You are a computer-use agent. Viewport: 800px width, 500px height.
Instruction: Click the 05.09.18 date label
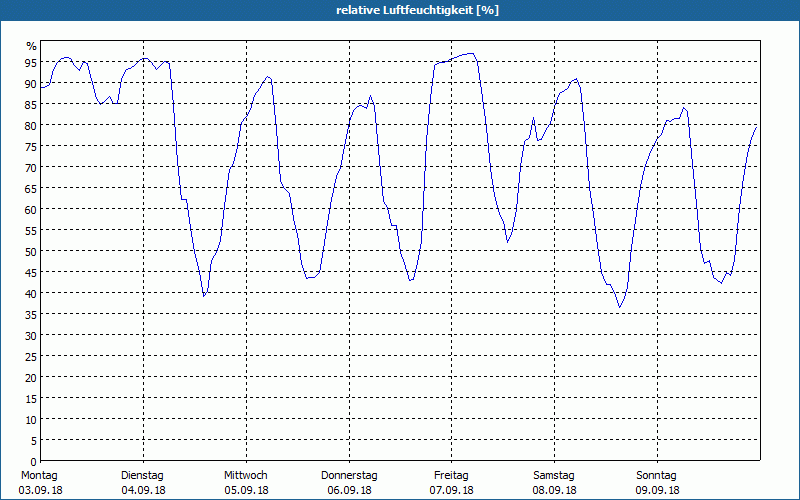coord(246,490)
